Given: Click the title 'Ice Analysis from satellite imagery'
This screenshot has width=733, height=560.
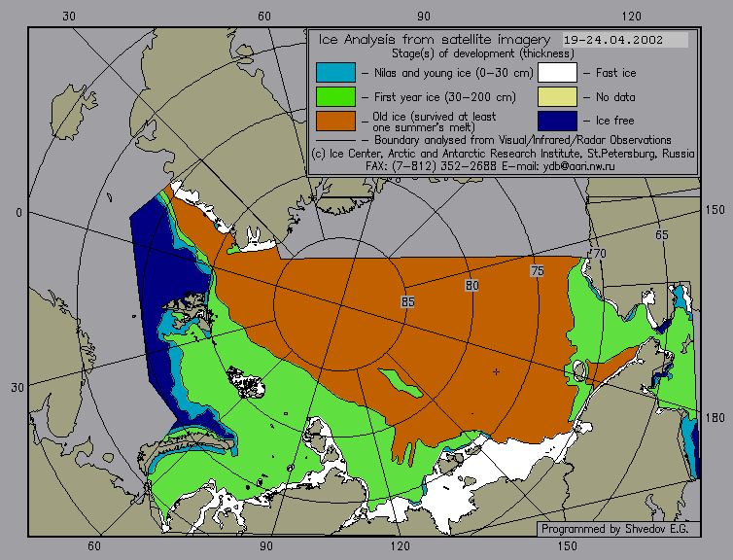Looking at the screenshot, I should 435,39.
